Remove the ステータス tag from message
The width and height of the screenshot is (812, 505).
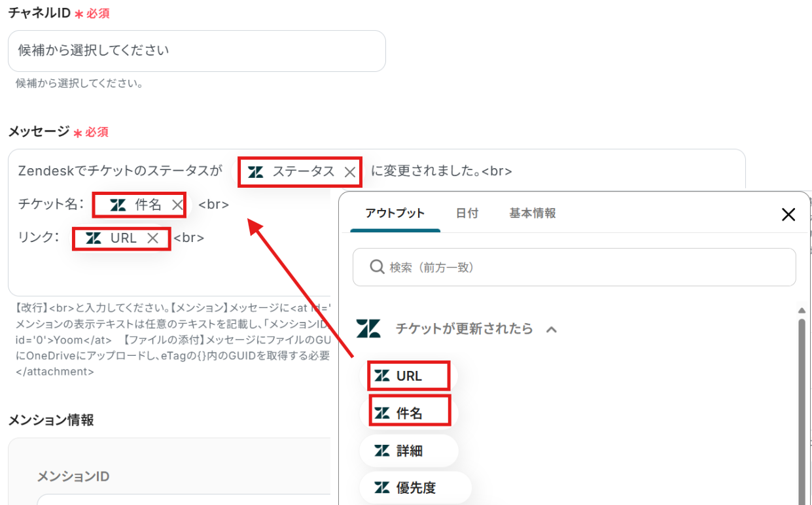(350, 172)
